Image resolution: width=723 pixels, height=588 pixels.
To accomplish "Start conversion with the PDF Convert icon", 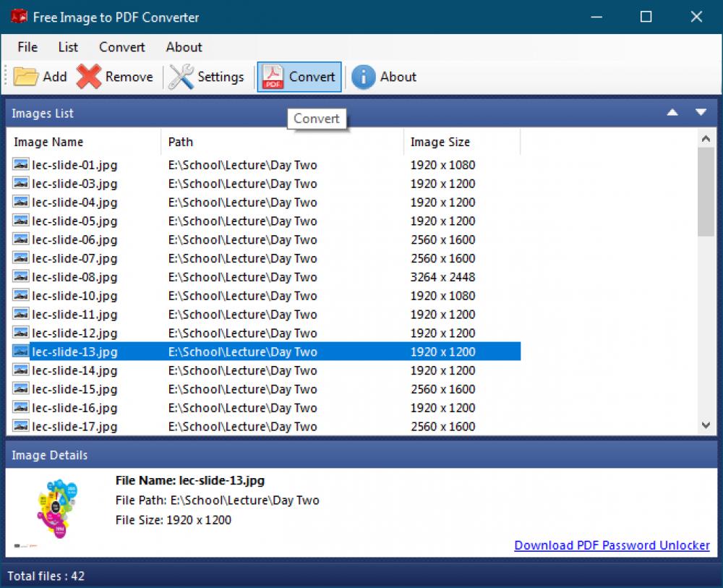I will pyautogui.click(x=272, y=76).
